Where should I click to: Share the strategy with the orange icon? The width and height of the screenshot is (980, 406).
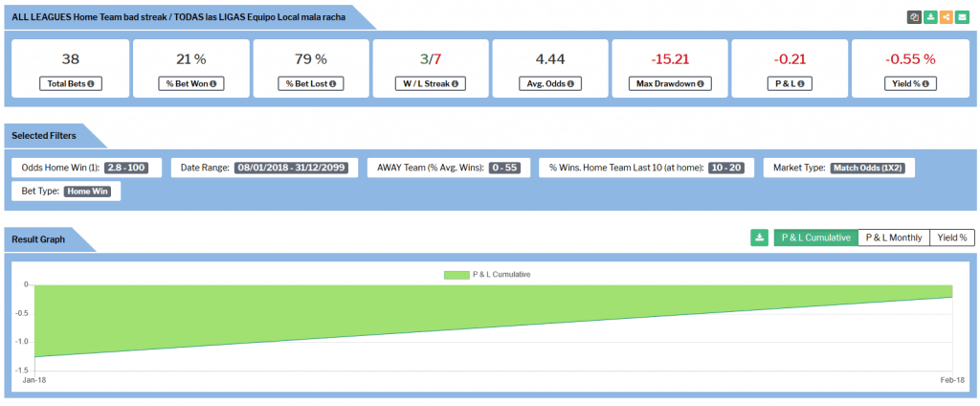point(947,17)
